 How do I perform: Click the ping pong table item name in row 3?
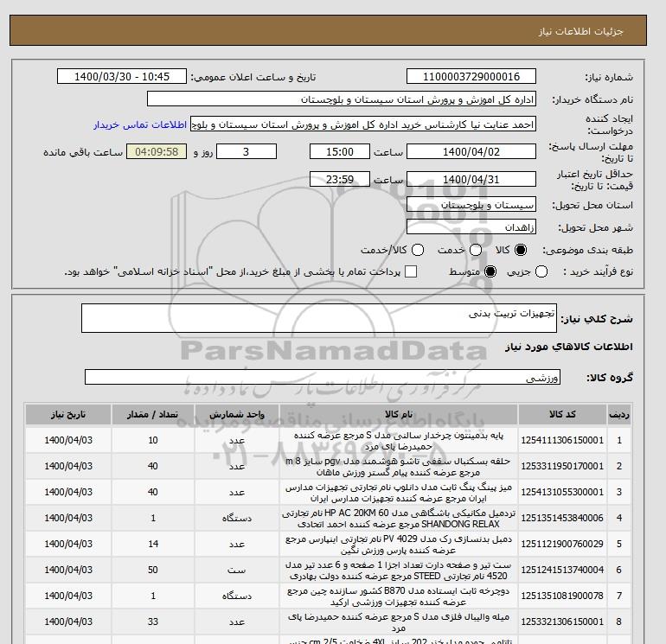pyautogui.click(x=399, y=493)
